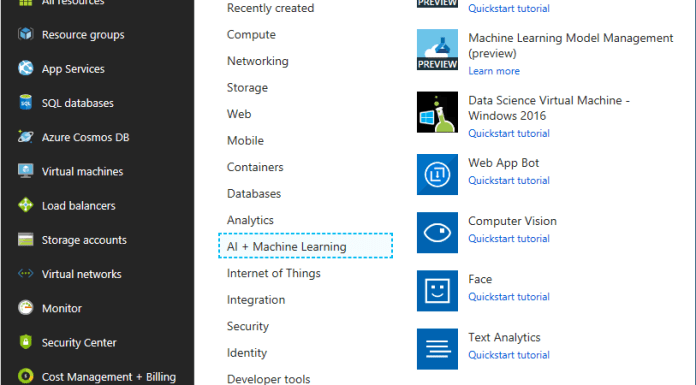The height and width of the screenshot is (385, 696).
Task: Click the Monitor gauge icon
Action: click(26, 307)
